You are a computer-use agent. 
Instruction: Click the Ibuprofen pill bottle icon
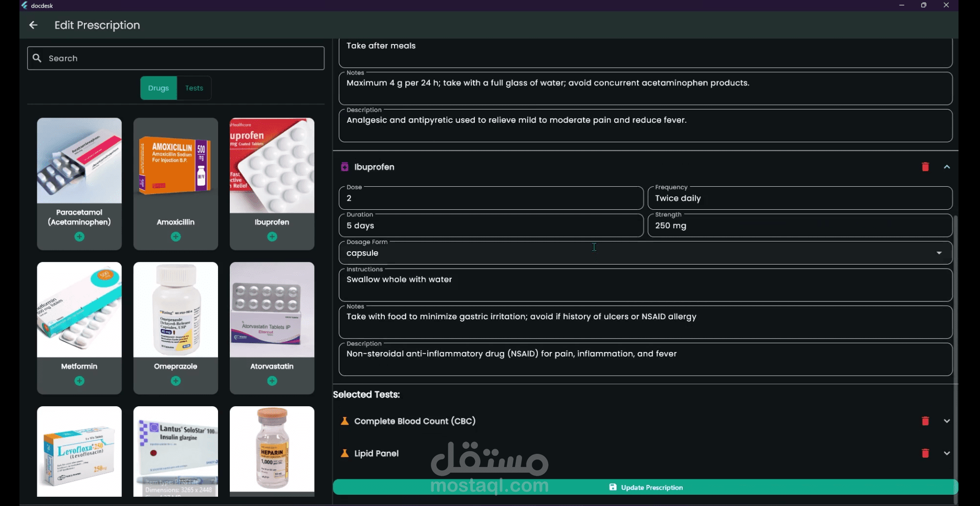(345, 167)
